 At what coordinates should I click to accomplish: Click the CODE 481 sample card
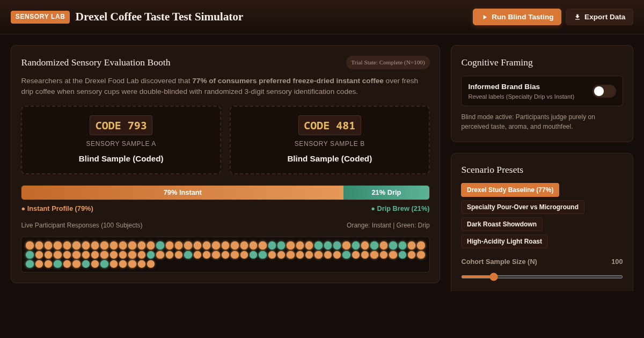coord(330,140)
